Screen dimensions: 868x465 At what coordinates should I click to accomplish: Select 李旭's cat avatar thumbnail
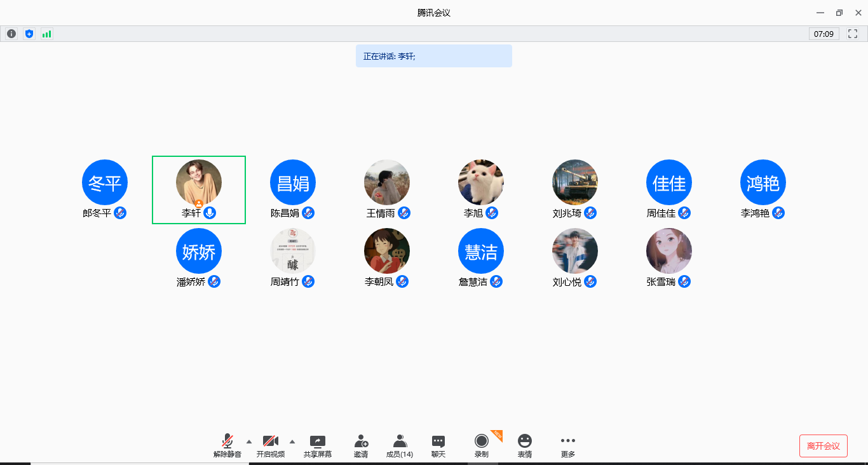pyautogui.click(x=481, y=182)
